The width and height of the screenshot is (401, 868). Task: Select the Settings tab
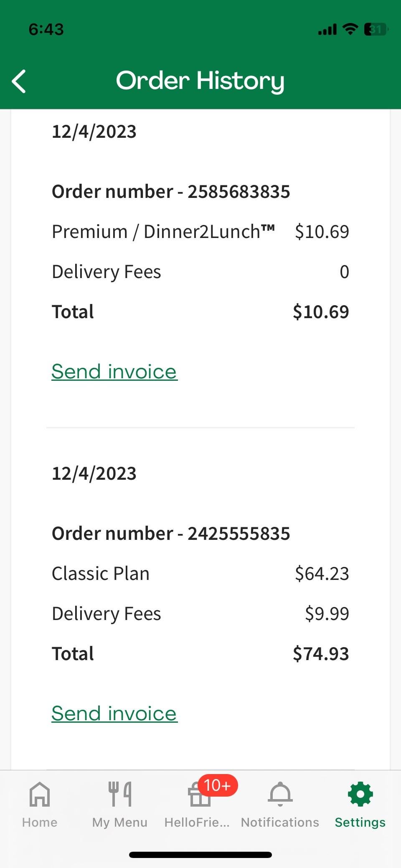point(360,804)
